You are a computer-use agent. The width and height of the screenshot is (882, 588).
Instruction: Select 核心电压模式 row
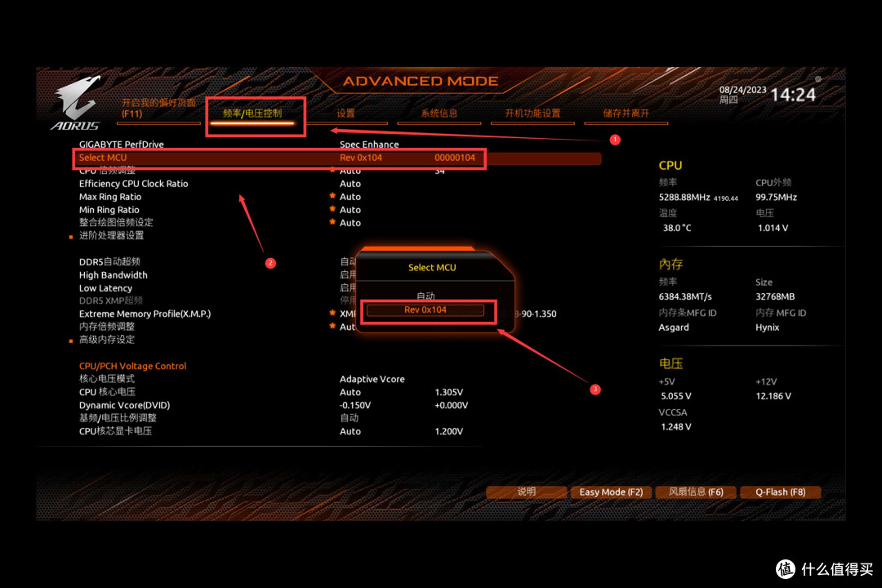tap(107, 379)
